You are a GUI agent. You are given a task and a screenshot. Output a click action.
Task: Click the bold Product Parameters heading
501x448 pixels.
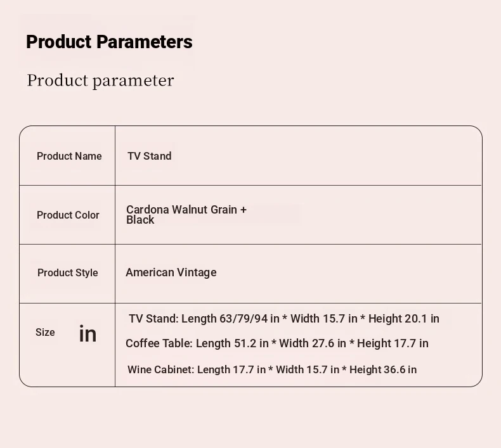point(109,42)
